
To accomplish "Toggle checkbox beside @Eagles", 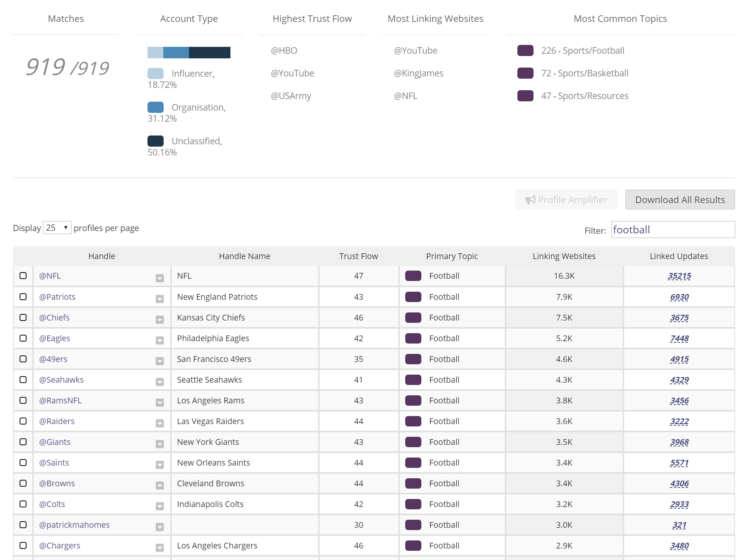I will [23, 338].
